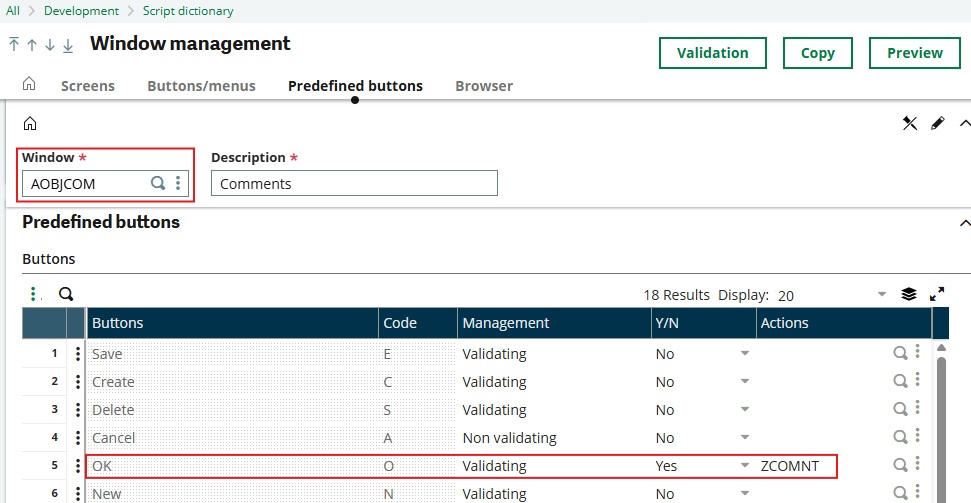Click the last record arrow icon
971x503 pixels.
pyautogui.click(x=68, y=45)
